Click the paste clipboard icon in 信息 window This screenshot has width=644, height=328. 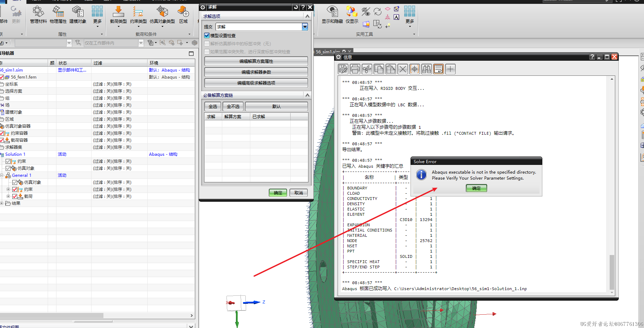pyautogui.click(x=391, y=69)
